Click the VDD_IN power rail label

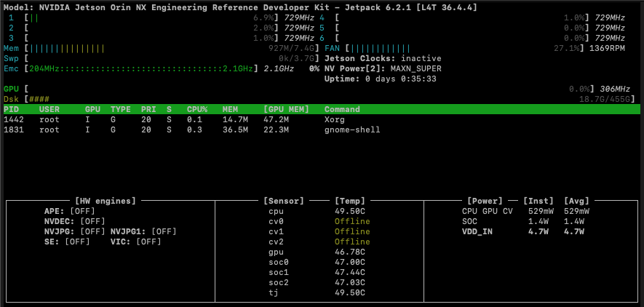point(477,231)
